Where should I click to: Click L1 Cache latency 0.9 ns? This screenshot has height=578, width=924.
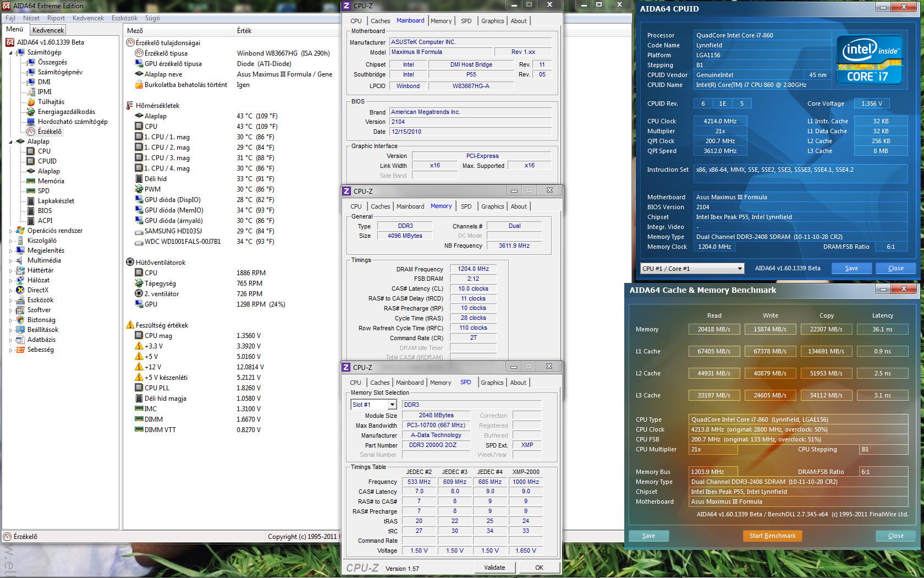pyautogui.click(x=882, y=351)
